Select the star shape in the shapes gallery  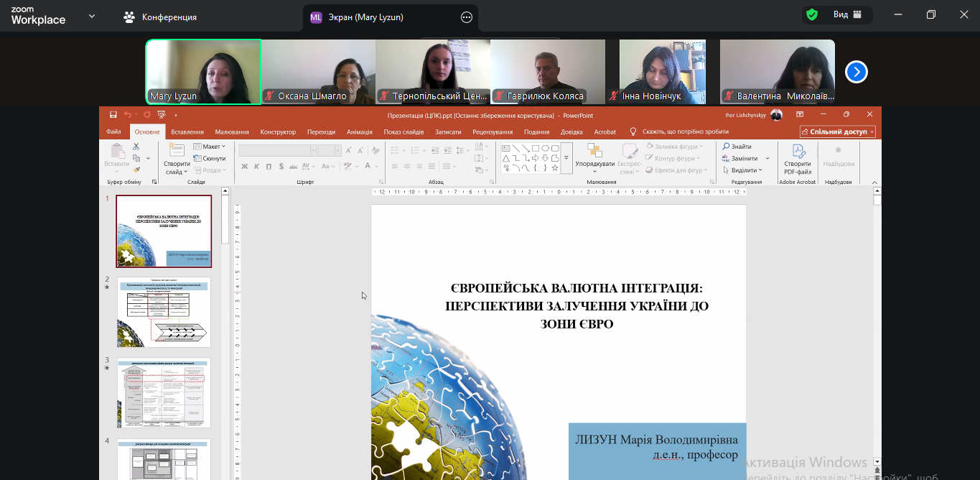tap(554, 168)
